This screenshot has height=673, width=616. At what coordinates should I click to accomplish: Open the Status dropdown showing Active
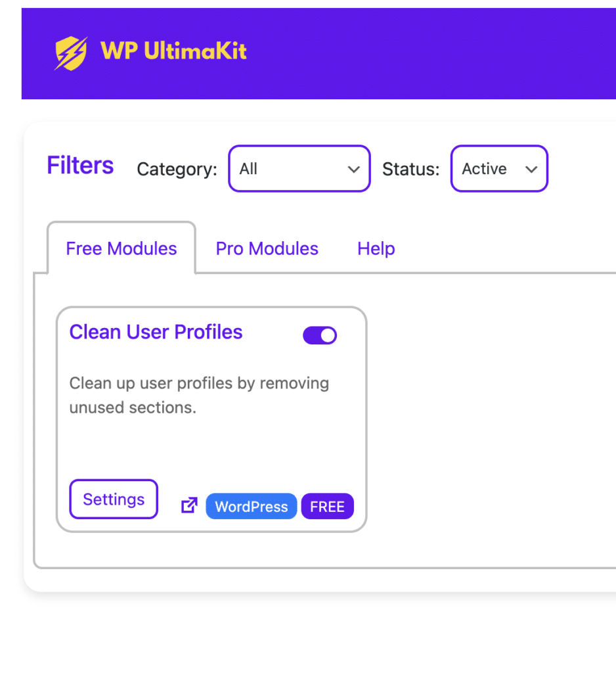click(499, 169)
